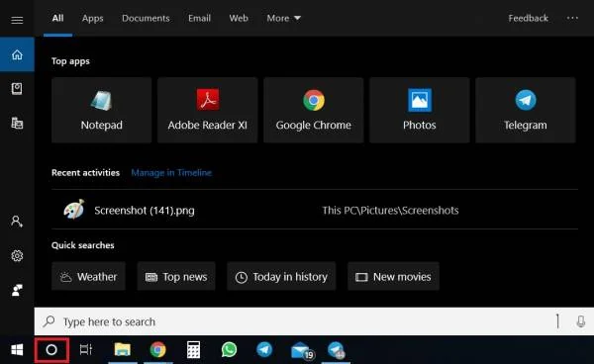Launch Telegram from Top apps
Viewport: 594px width, 364px height.
pos(526,110)
